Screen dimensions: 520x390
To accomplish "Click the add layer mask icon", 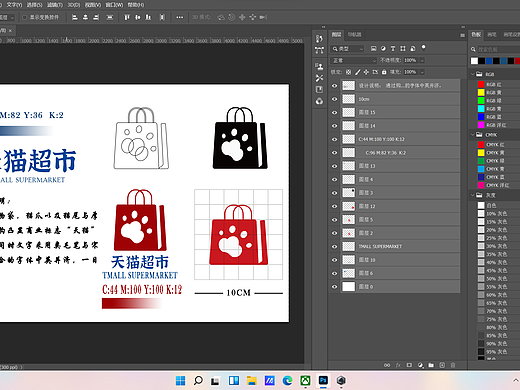I will pyautogui.click(x=409, y=365).
